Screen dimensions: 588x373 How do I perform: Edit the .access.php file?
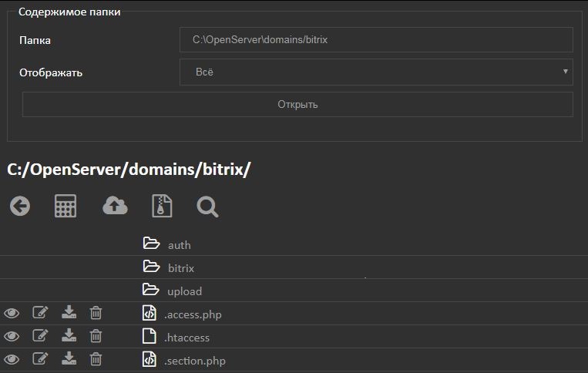40,312
